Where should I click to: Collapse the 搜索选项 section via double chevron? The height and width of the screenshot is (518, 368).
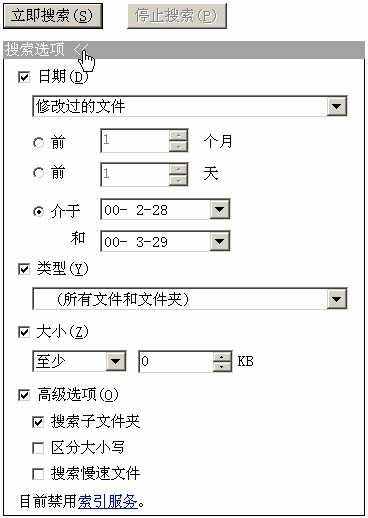pos(80,49)
